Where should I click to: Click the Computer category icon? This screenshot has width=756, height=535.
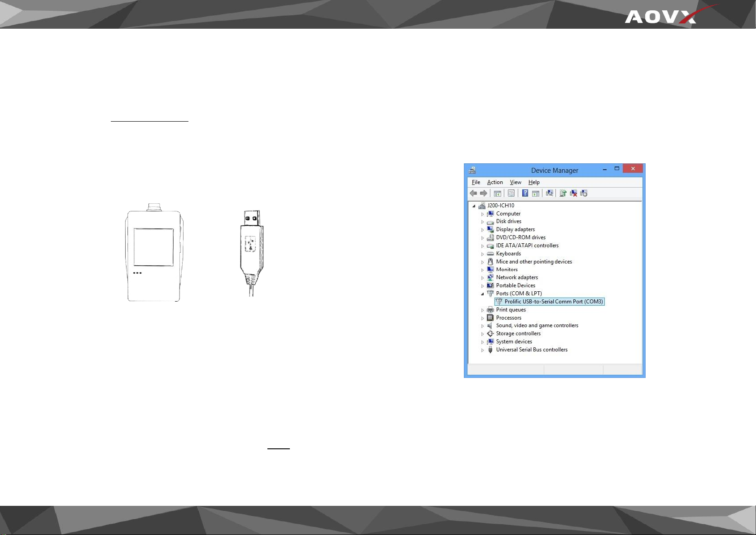click(490, 214)
